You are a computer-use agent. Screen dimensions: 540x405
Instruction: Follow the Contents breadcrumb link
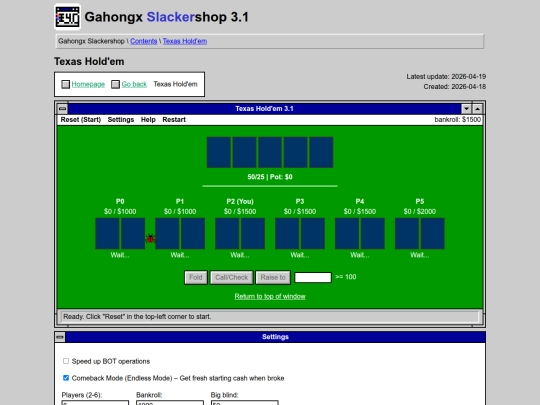pyautogui.click(x=144, y=41)
